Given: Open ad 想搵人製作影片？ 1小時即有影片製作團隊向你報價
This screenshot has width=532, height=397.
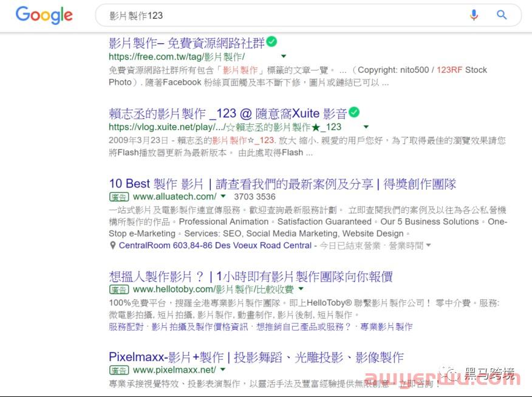Looking at the screenshot, I should [251, 277].
